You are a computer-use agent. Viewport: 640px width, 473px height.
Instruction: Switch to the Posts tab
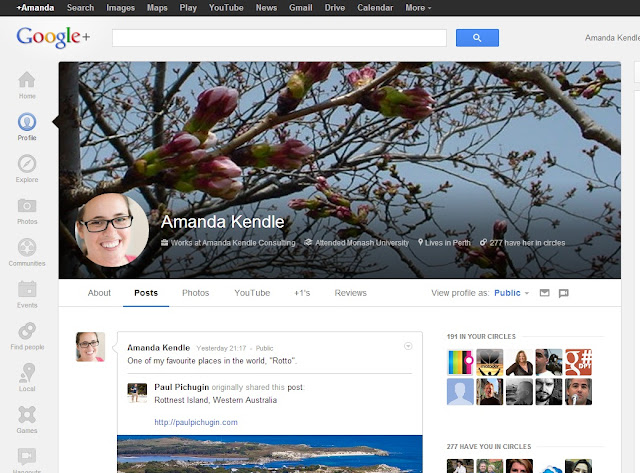coord(146,293)
